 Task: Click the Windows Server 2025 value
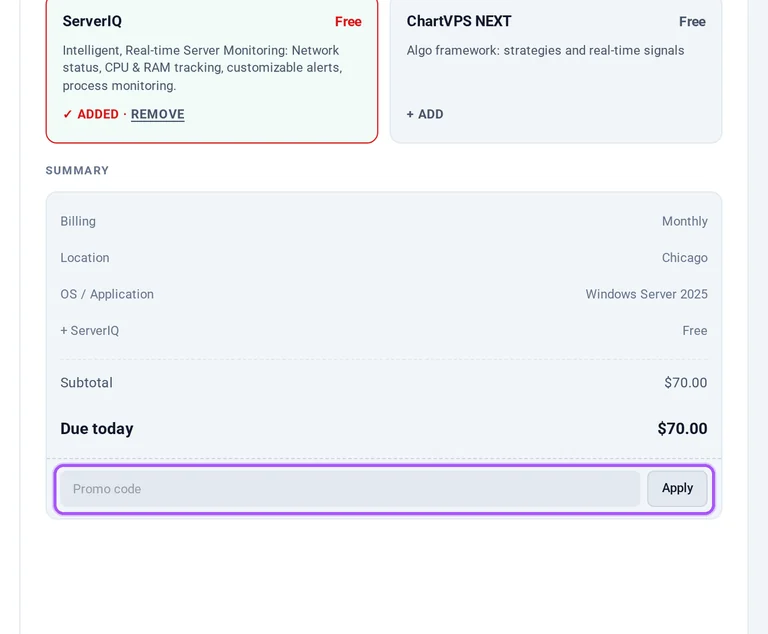pyautogui.click(x=647, y=294)
